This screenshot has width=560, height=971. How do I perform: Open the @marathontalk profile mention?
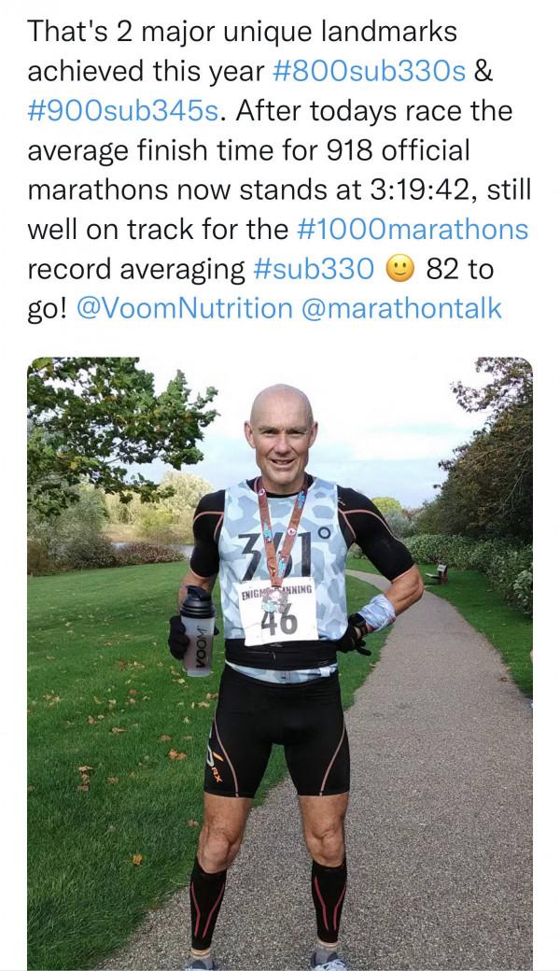point(401,308)
